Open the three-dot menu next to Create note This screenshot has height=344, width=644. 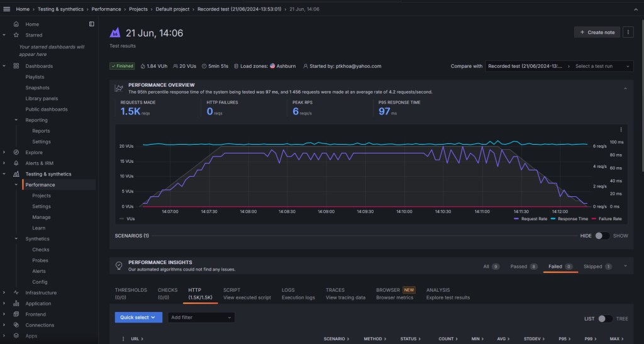pyautogui.click(x=628, y=32)
